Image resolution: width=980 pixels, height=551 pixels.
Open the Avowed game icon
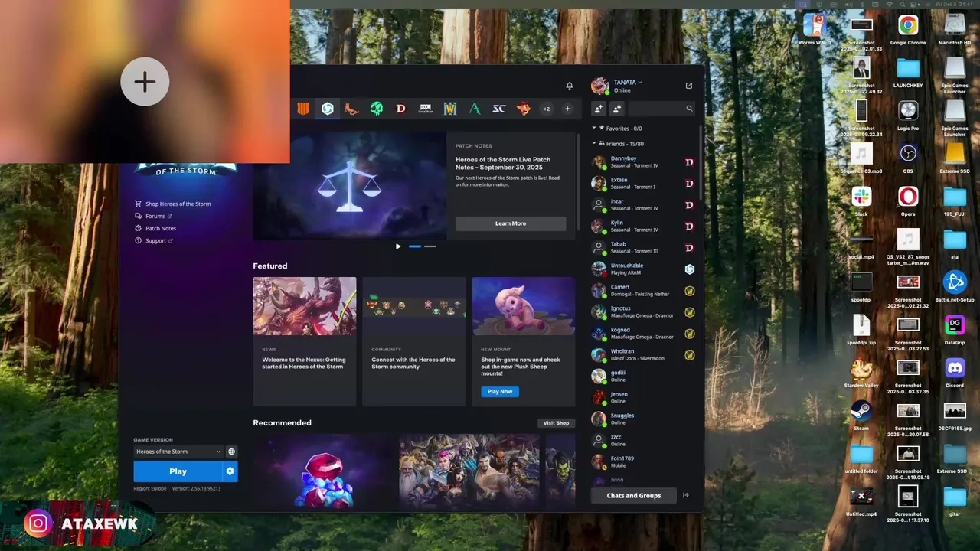pyautogui.click(x=475, y=109)
